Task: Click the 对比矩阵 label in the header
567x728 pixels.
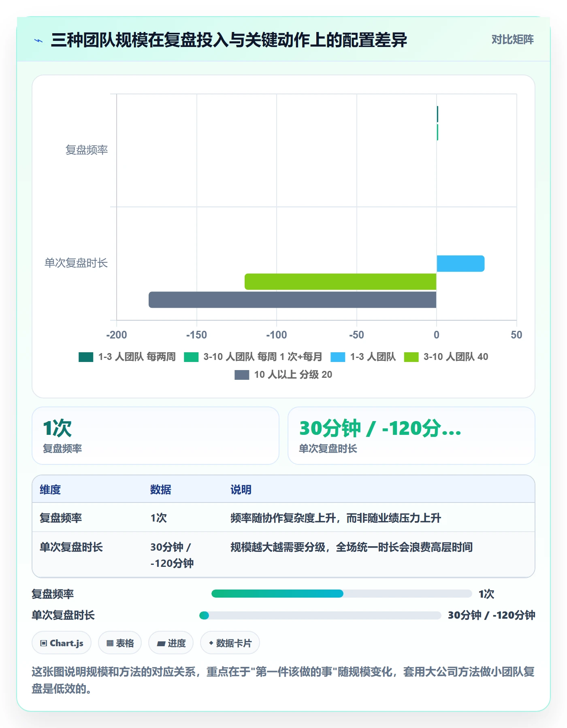Action: (x=512, y=40)
